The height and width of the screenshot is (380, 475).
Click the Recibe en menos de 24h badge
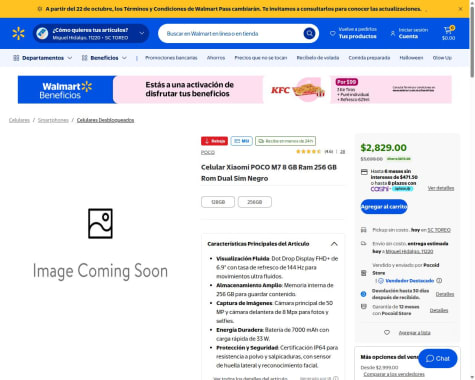point(286,141)
